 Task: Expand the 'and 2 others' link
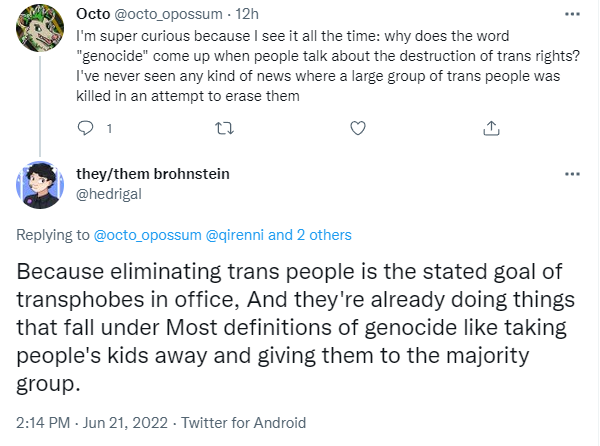[310, 235]
